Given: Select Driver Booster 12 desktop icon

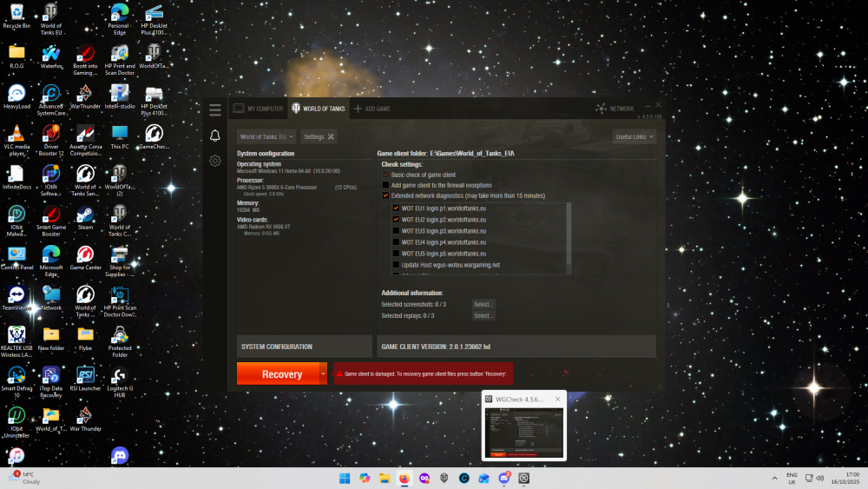Looking at the screenshot, I should tap(51, 140).
